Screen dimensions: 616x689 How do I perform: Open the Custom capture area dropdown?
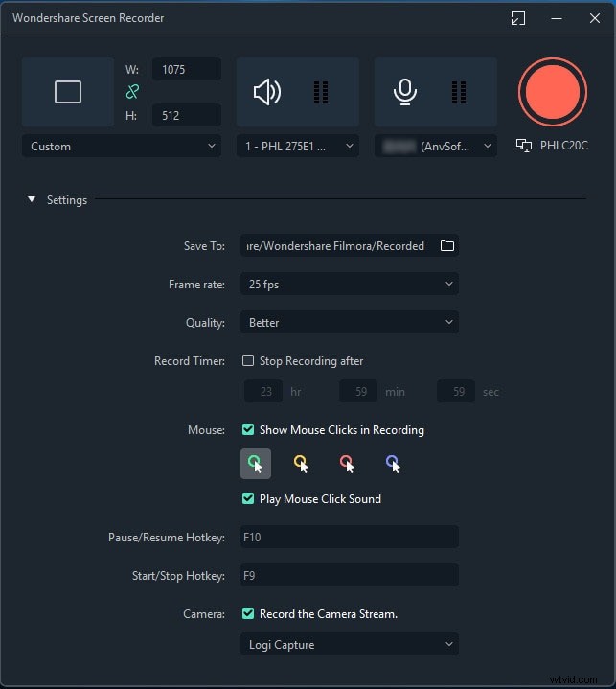point(121,147)
